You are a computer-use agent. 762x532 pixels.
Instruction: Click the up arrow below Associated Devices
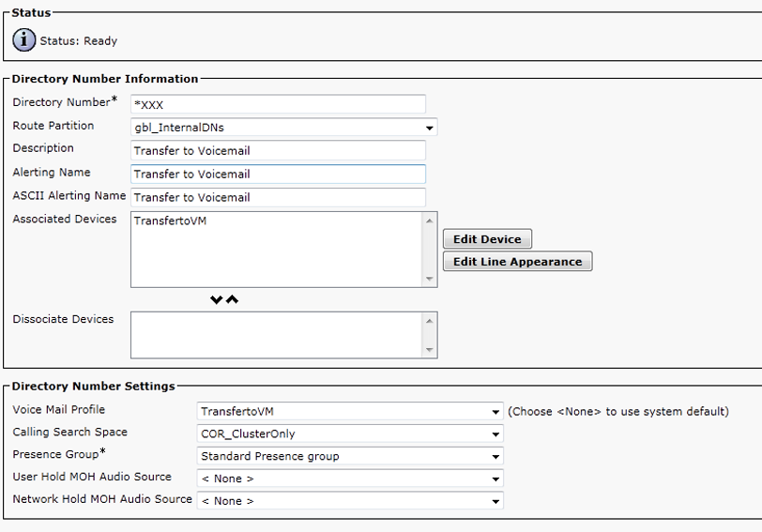point(232,300)
